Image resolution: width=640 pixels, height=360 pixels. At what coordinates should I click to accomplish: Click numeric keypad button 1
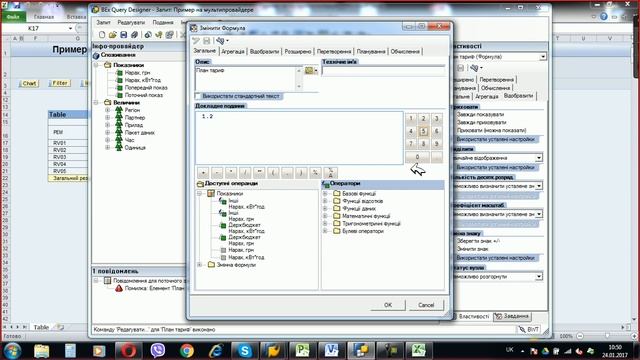pyautogui.click(x=411, y=118)
